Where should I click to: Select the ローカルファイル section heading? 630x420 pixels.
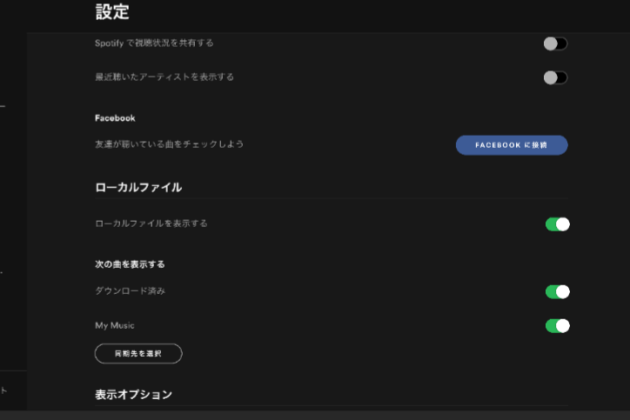coord(138,187)
